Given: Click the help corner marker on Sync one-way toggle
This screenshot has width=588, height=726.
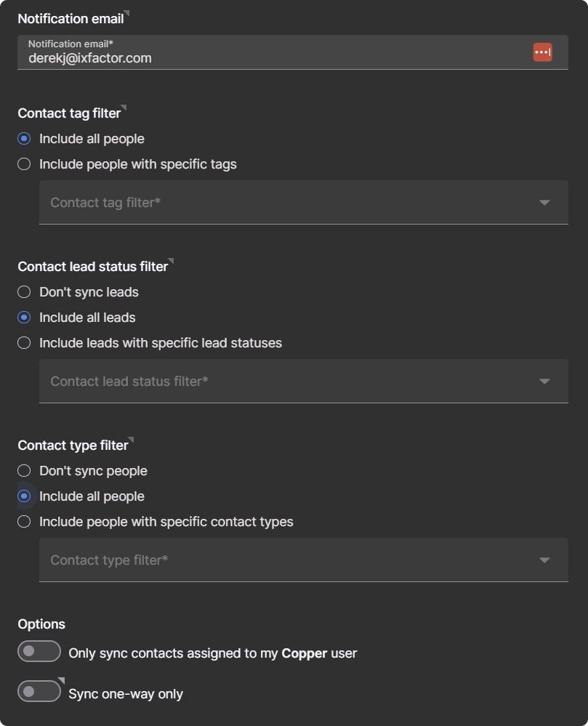Looking at the screenshot, I should pos(62,680).
